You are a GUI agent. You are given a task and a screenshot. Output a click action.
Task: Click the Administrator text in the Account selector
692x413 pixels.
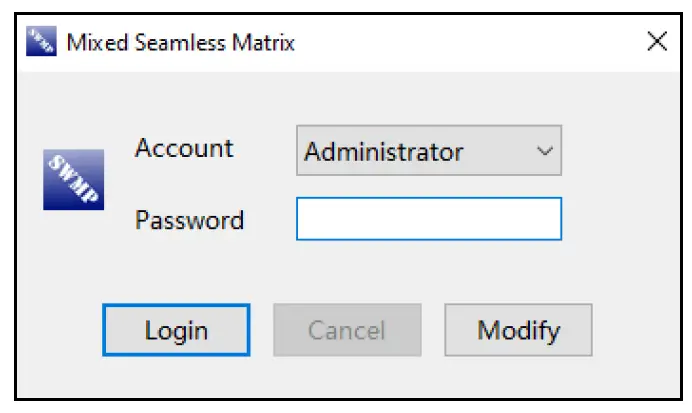tap(384, 152)
